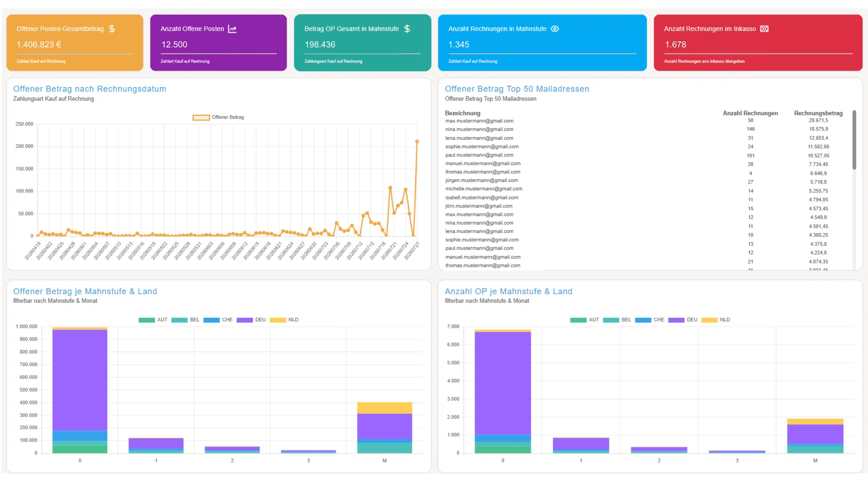Click the Anzahl Rechnungen cell showing 101
The image size is (868, 482).
(x=750, y=156)
